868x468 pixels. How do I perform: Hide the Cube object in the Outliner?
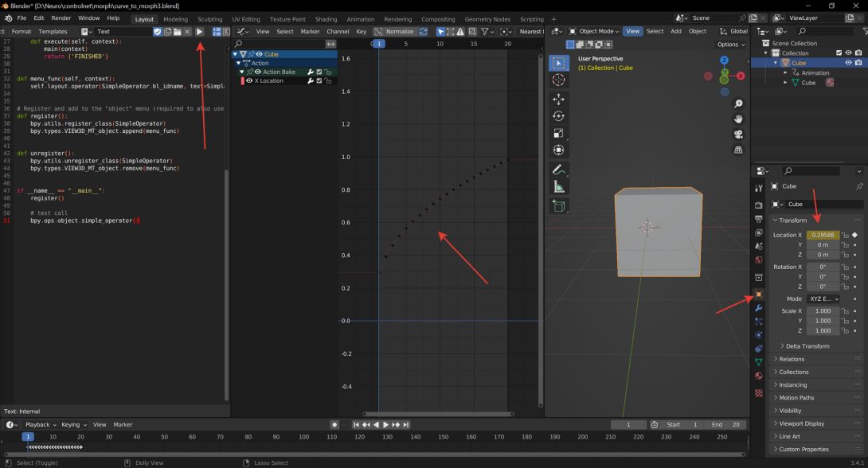point(848,62)
